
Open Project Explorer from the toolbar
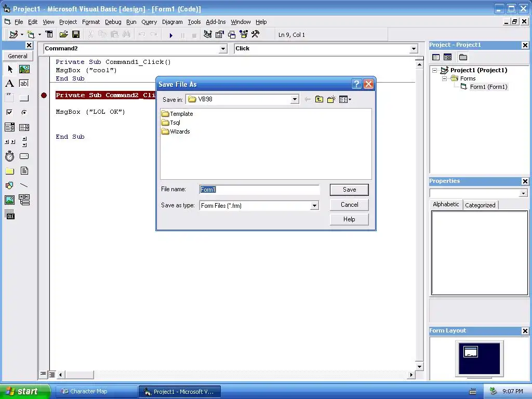[x=208, y=34]
